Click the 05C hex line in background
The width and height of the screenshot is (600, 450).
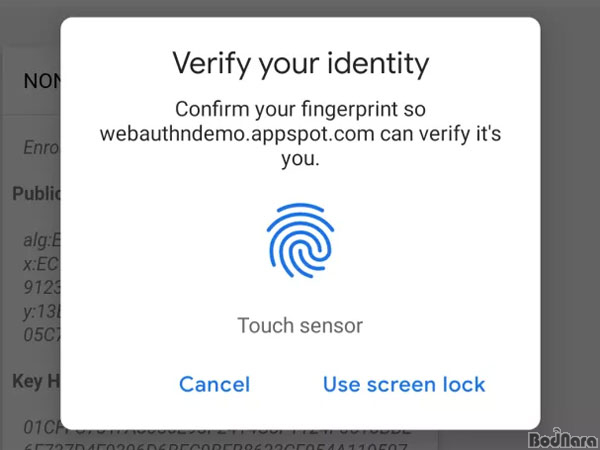[x=41, y=334]
